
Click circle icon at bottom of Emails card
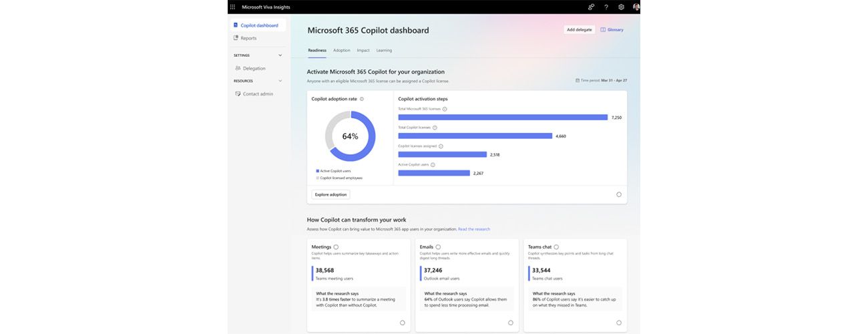[511, 323]
